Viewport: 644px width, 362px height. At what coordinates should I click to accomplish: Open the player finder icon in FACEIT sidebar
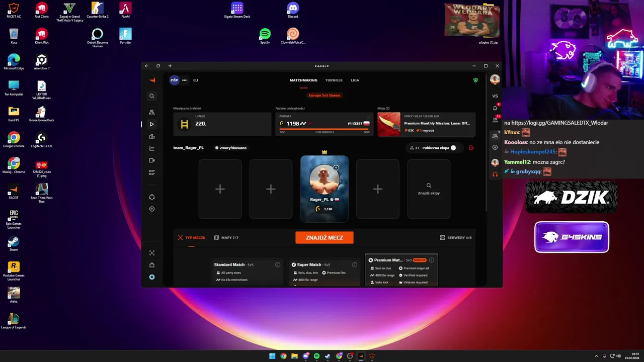(x=152, y=112)
